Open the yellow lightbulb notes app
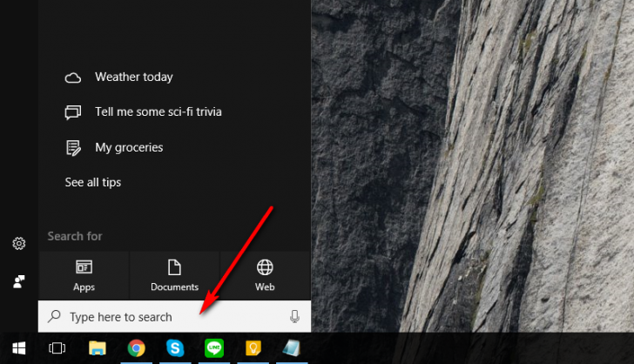The image size is (634, 364). 253,348
